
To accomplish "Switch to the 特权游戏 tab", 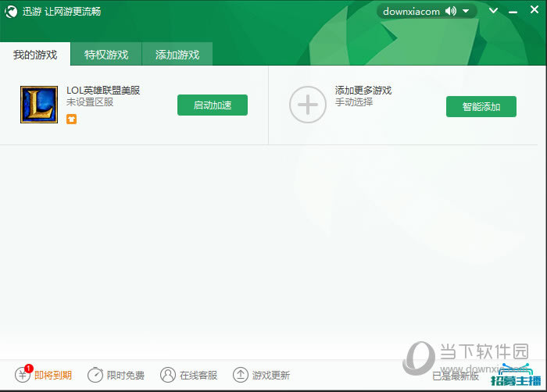I will click(x=106, y=55).
